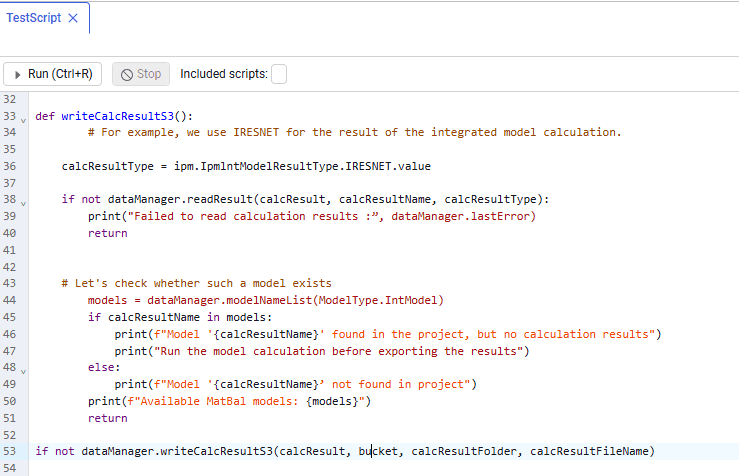Click the play icon in Run button
This screenshot has width=739, height=476.
[17, 74]
